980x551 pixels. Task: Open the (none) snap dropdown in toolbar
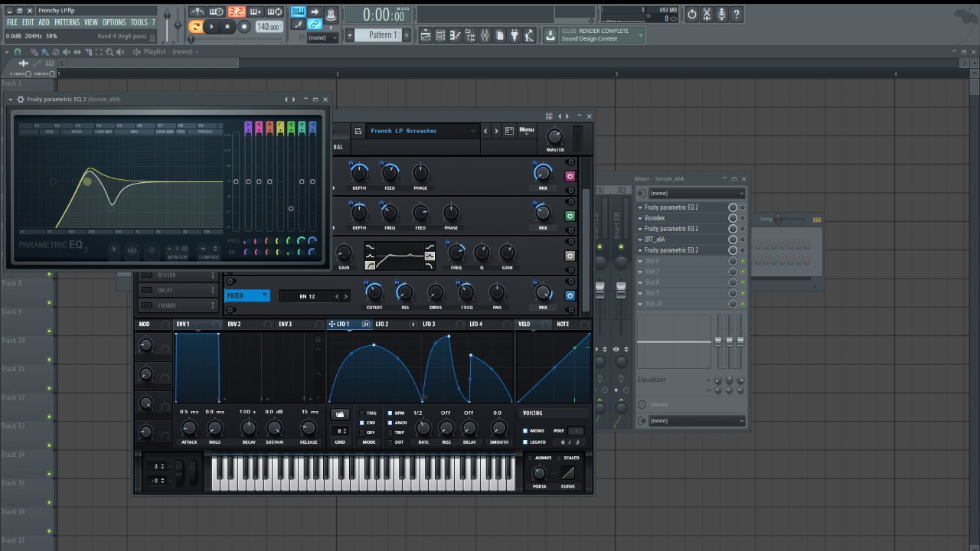click(322, 37)
